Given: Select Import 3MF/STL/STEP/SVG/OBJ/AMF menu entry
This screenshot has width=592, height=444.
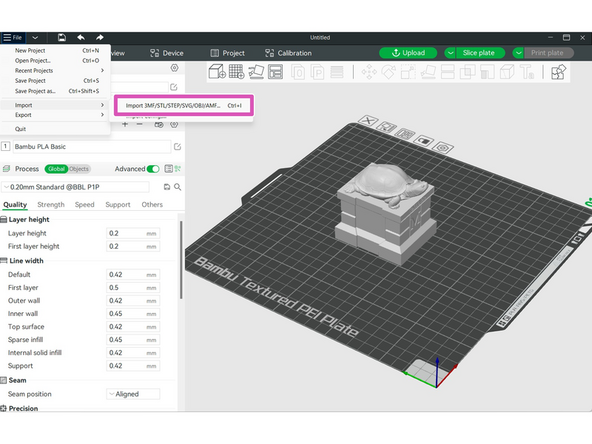Looking at the screenshot, I should point(183,105).
